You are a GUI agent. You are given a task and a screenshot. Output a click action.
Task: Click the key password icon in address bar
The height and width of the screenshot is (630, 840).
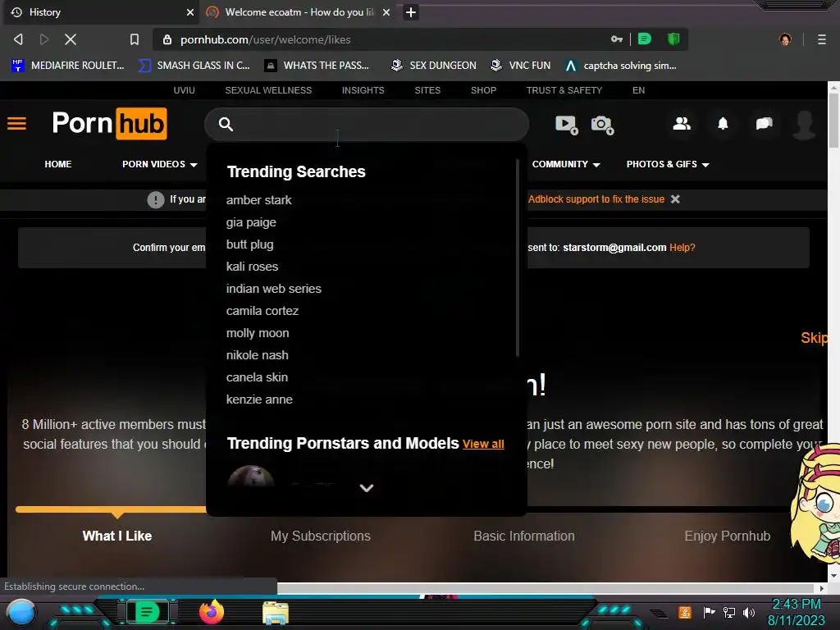tap(617, 39)
